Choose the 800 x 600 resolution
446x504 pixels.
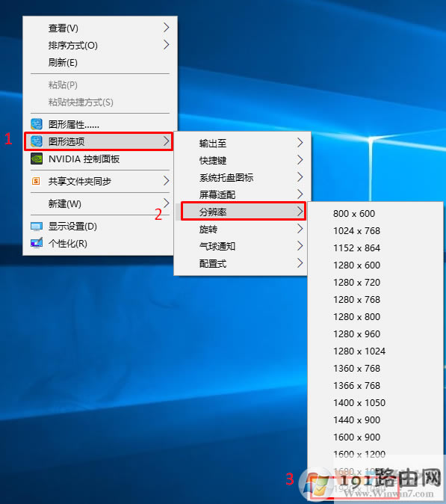(x=375, y=214)
